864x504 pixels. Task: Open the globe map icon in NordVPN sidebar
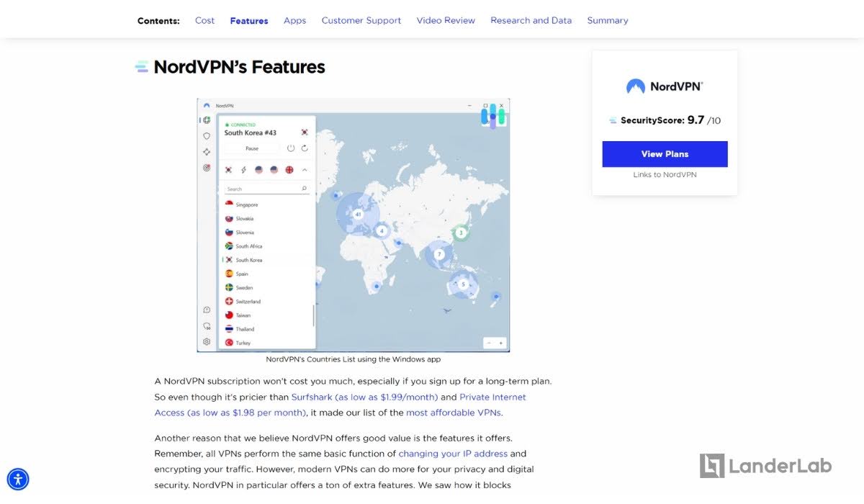tap(207, 120)
